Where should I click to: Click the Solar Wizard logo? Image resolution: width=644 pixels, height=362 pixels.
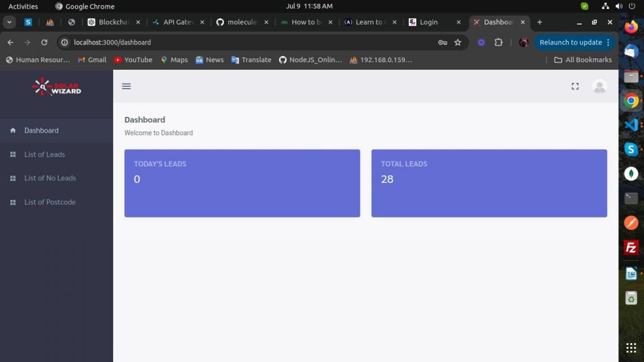pos(57,87)
